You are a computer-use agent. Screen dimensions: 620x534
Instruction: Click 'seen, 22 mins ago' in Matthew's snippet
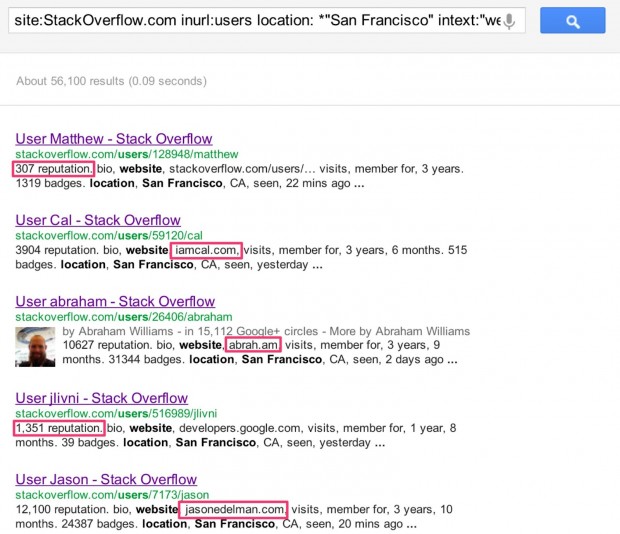pos(302,183)
